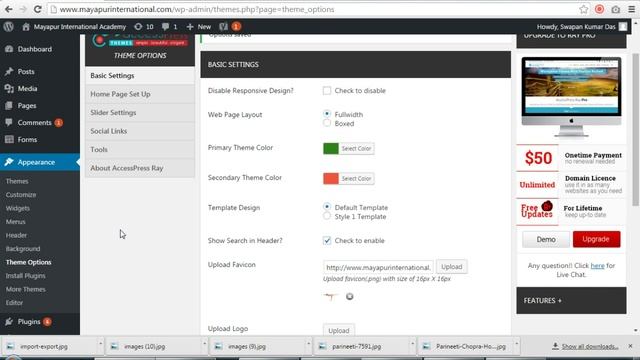Click the page vertical scrollbar
The image size is (640, 360).
[636, 129]
